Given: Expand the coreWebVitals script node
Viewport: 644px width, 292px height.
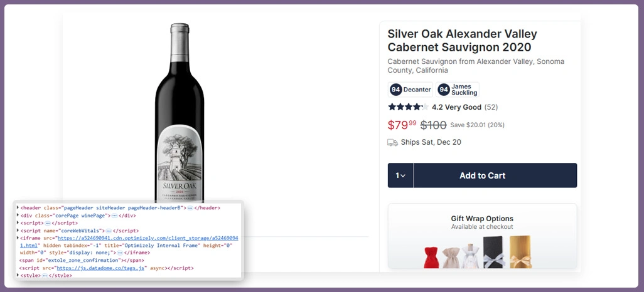Looking at the screenshot, I should [18, 231].
